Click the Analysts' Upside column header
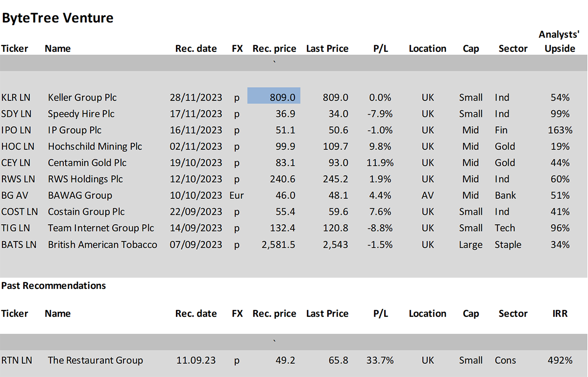Image resolution: width=588 pixels, height=377 pixels. tap(559, 41)
